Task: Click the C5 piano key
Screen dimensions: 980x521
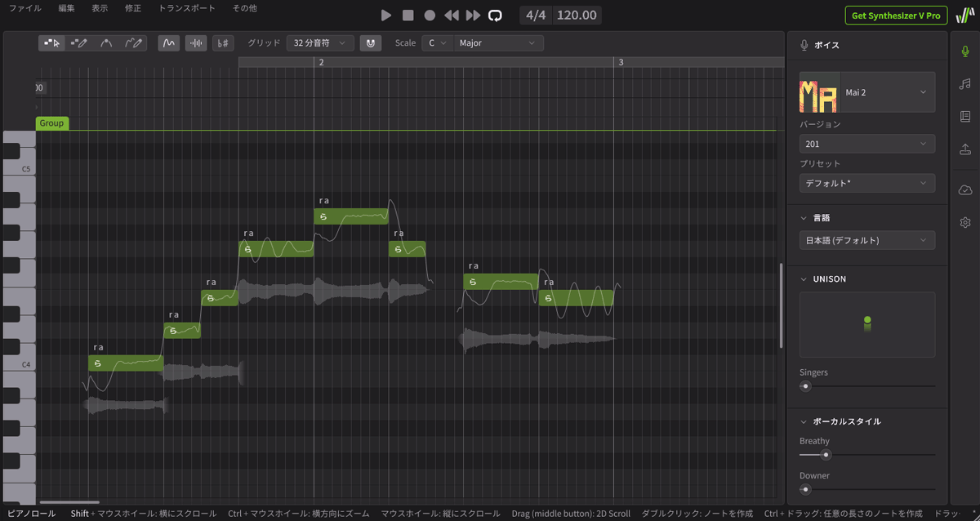Action: click(18, 169)
